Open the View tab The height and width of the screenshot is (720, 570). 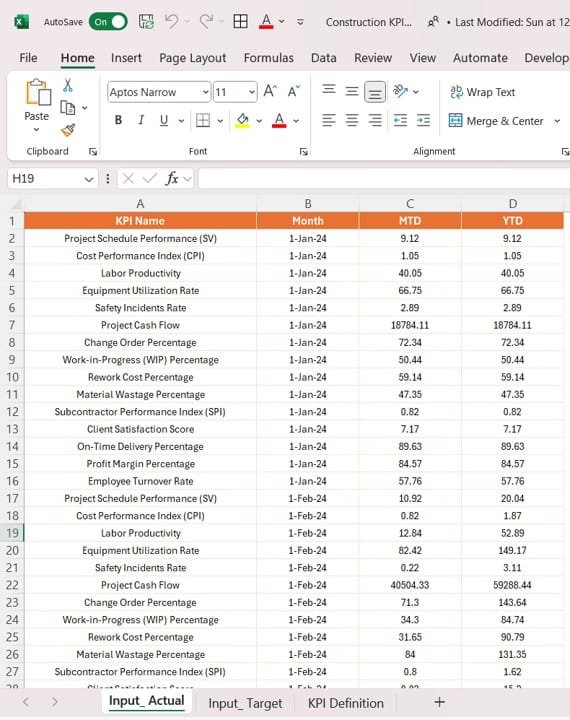(x=423, y=58)
